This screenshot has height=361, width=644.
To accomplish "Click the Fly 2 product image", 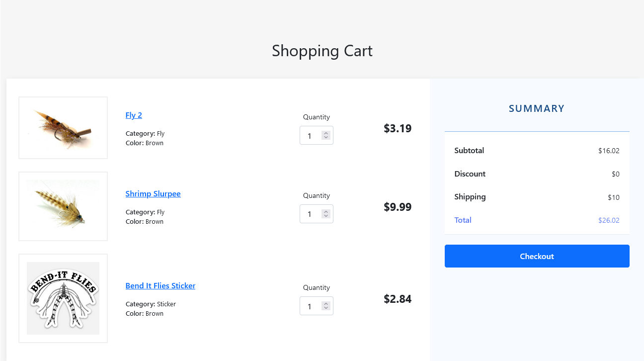I will click(63, 128).
